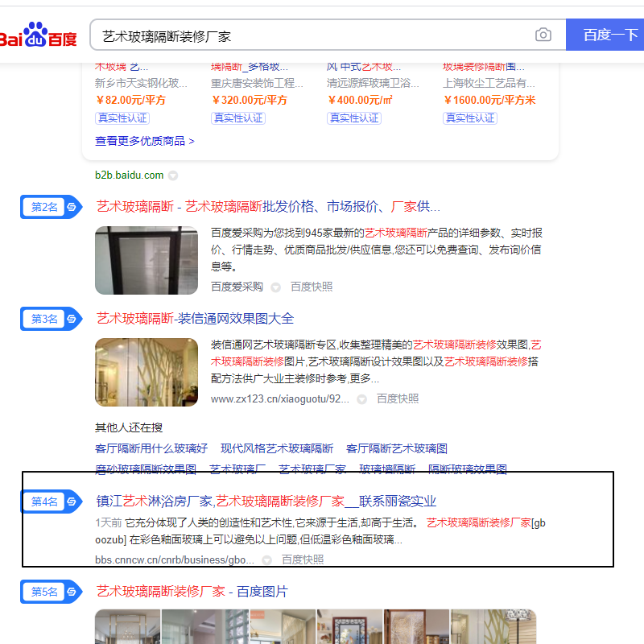
Task: Click price ¥320.00元/平方
Action: tap(250, 100)
